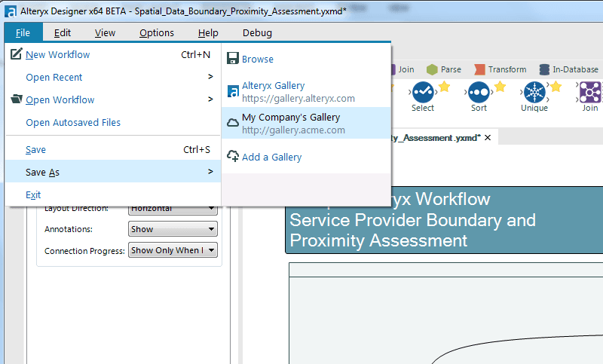The height and width of the screenshot is (364, 603).
Task: Close the Assessment.yxmd workflow tab
Action: [x=488, y=138]
